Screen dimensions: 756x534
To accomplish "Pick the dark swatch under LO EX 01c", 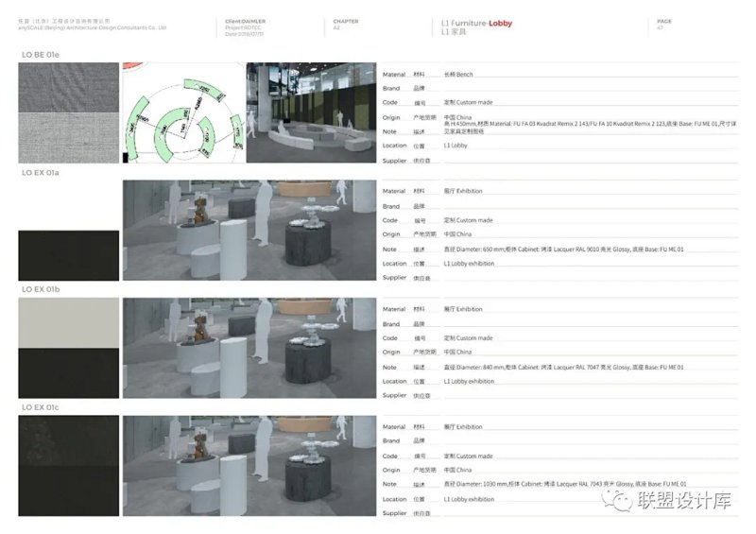I will (69, 466).
